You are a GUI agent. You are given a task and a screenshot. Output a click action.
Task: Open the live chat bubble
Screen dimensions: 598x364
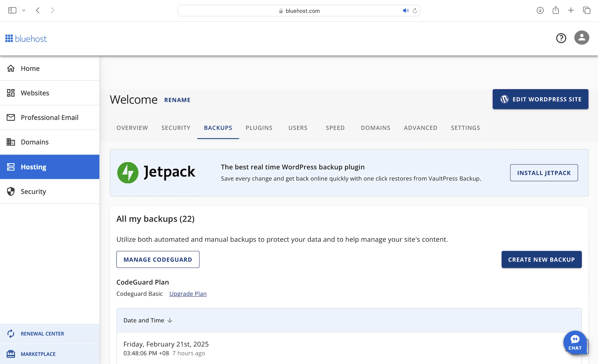(x=575, y=342)
